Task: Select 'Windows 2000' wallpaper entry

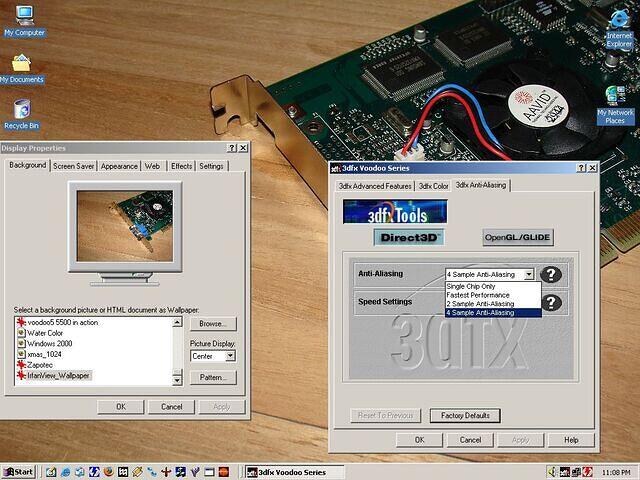Action: point(44,344)
